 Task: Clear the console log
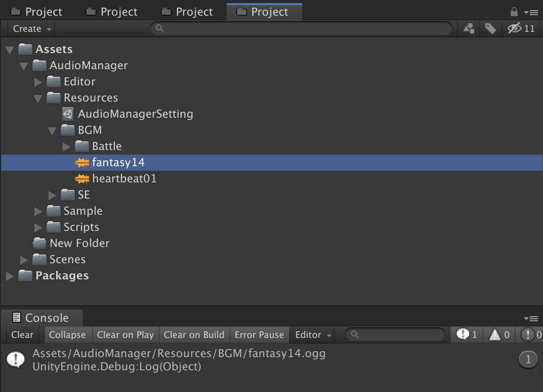(x=22, y=334)
